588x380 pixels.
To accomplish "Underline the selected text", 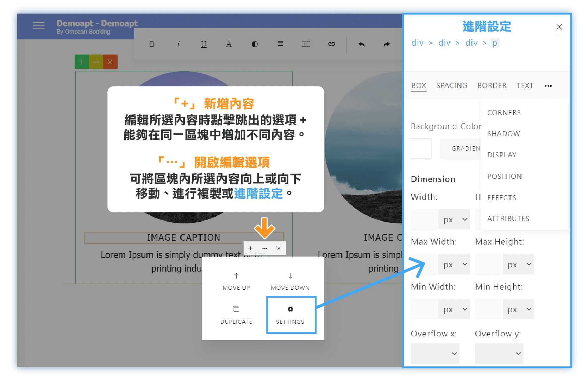I will coord(204,44).
